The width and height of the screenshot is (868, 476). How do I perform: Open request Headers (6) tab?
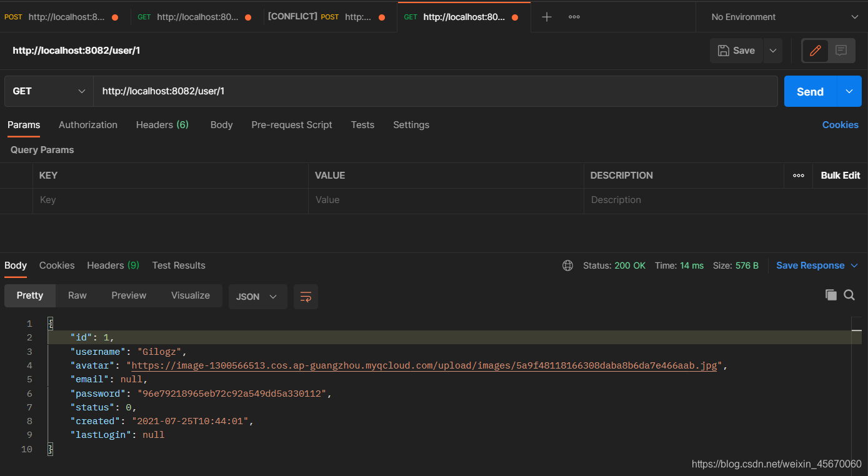(162, 125)
